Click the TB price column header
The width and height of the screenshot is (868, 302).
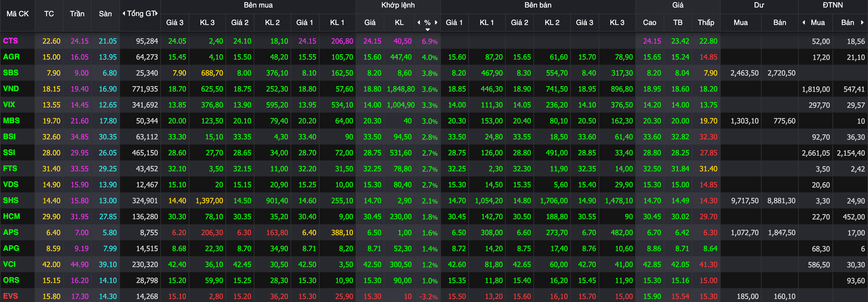(678, 23)
